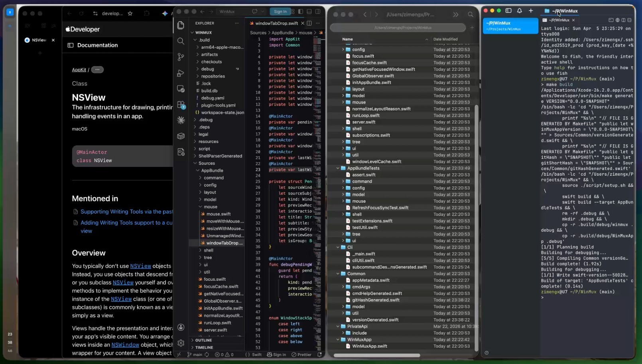Open the Explorer view in VS Code activity bar

pyautogui.click(x=181, y=25)
